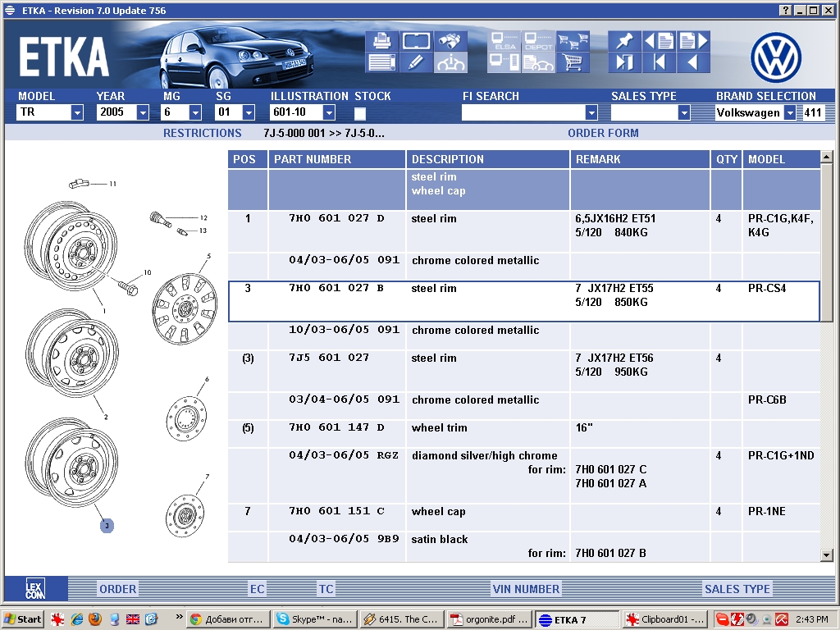This screenshot has width=840, height=630.
Task: Expand the MODEL dropdown
Action: (x=77, y=113)
